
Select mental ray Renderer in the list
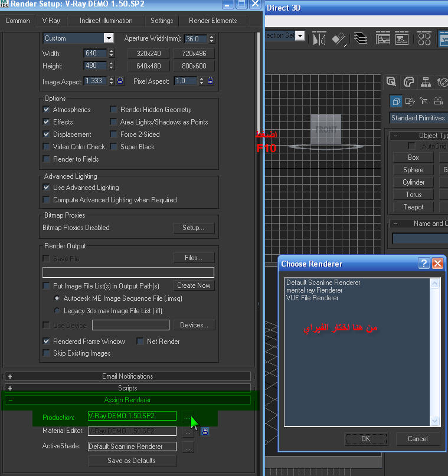coord(315,290)
